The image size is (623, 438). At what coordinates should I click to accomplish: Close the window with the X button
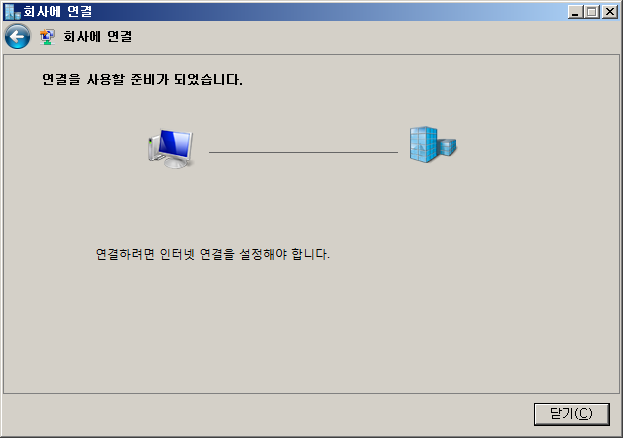point(609,12)
